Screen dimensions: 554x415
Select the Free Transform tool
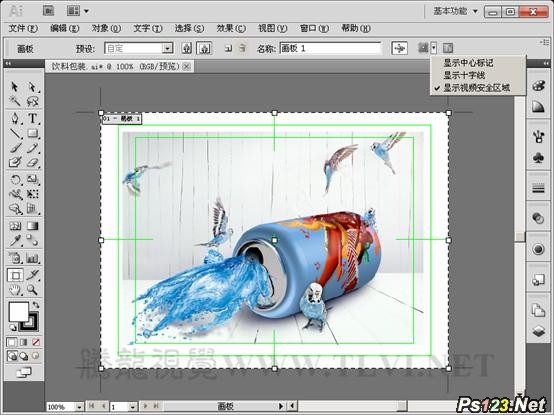tap(32, 194)
